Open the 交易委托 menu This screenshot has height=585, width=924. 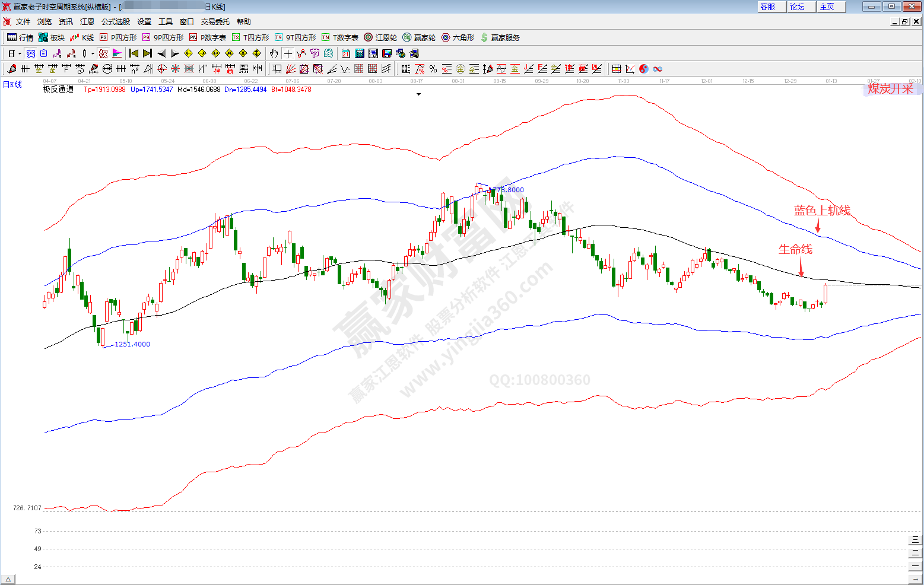[x=215, y=21]
